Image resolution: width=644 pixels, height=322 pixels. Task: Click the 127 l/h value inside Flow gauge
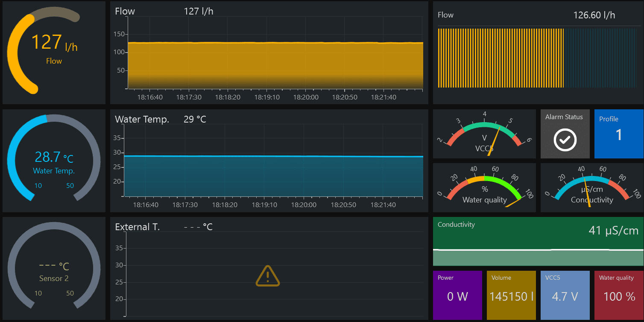tap(54, 42)
